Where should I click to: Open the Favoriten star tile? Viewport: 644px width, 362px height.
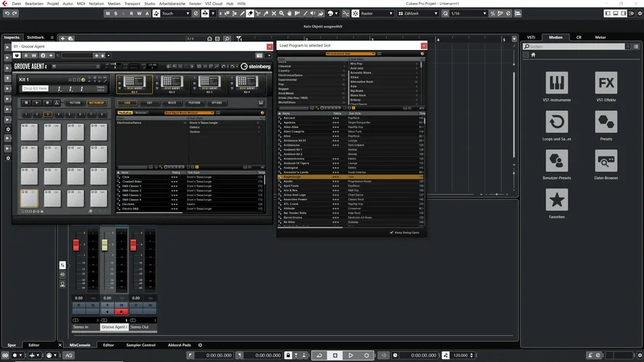(x=556, y=200)
